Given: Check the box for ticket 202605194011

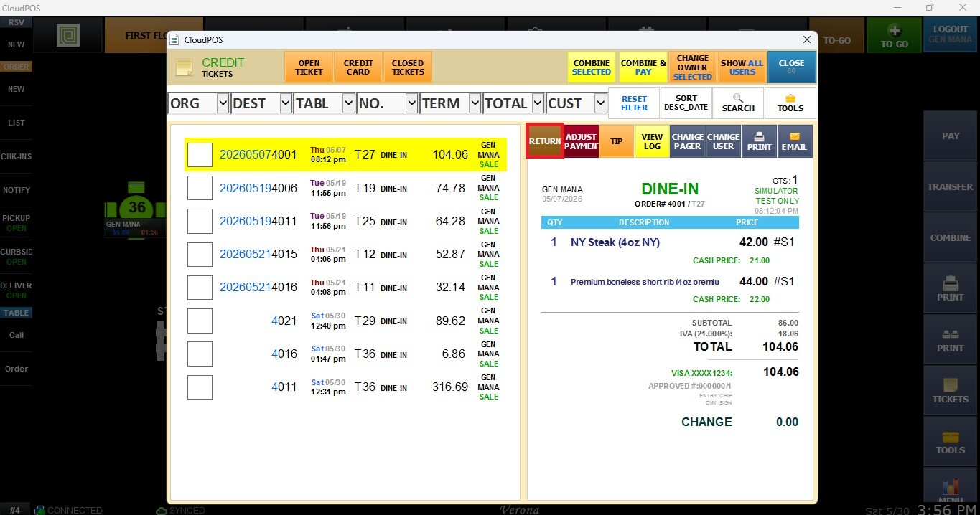Looking at the screenshot, I should tap(200, 221).
